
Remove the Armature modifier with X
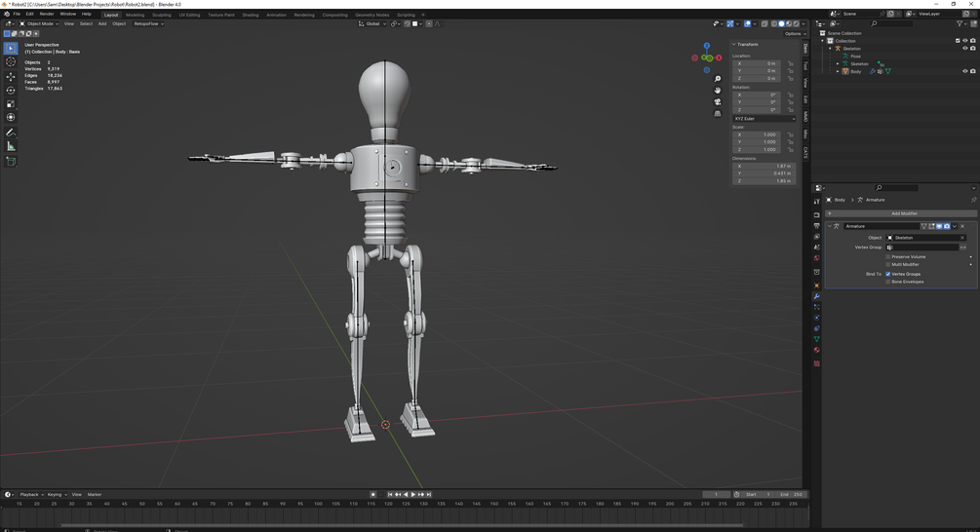coord(962,226)
